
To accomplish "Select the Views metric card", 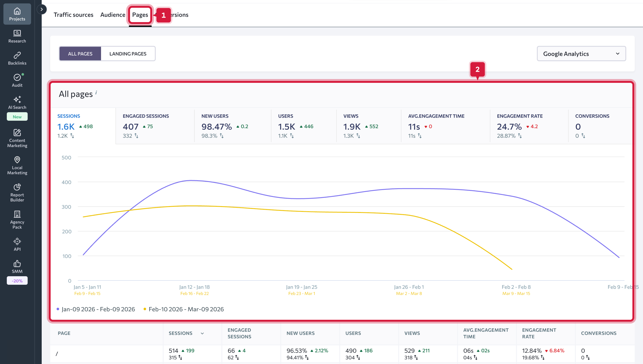I will pos(368,126).
